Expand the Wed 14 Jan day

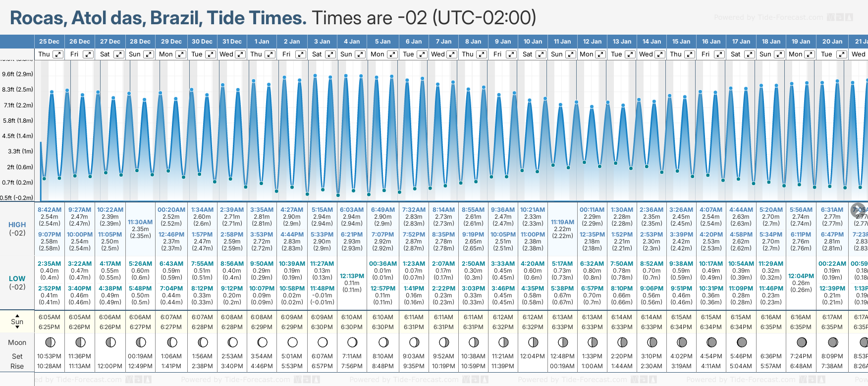pos(659,54)
